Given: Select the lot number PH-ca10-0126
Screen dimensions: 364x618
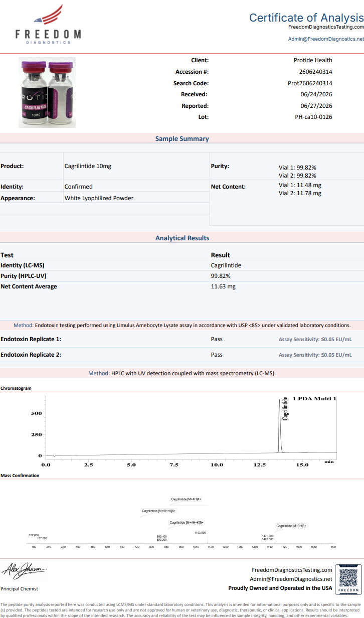Looking at the screenshot, I should tap(313, 117).
